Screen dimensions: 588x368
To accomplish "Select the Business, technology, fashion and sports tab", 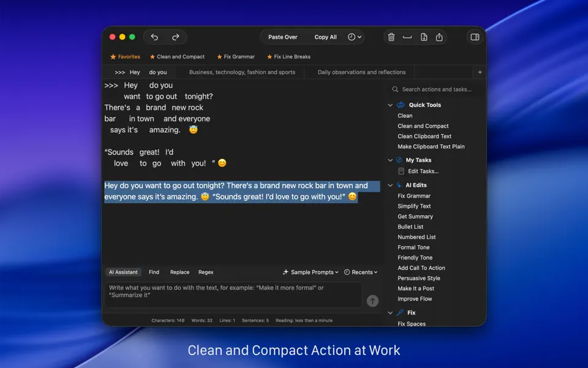I will coord(244,72).
